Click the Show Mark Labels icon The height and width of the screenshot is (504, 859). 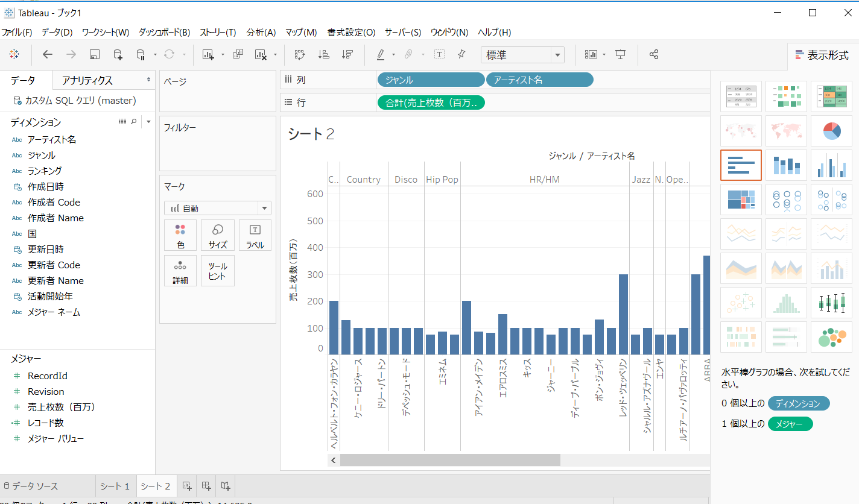coord(440,54)
